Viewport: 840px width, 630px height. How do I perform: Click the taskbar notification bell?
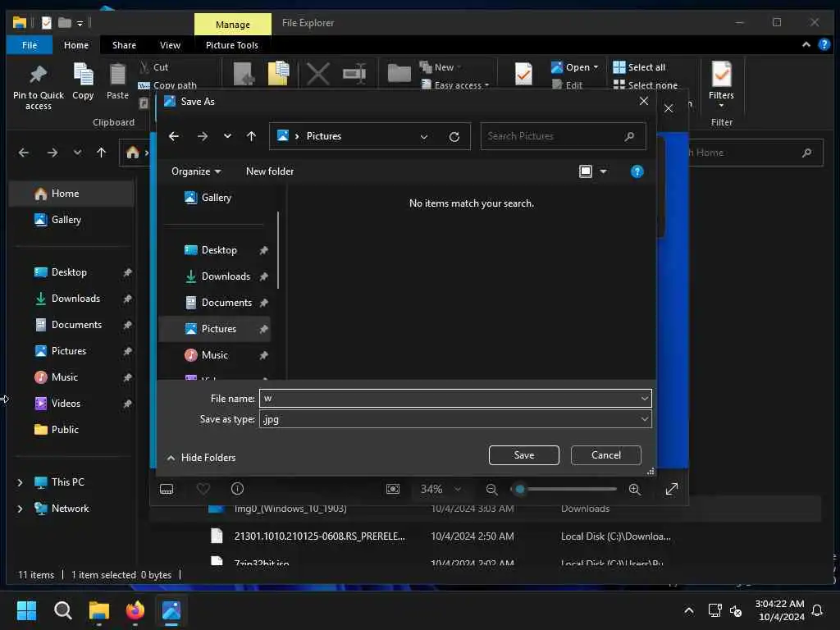[x=818, y=610]
